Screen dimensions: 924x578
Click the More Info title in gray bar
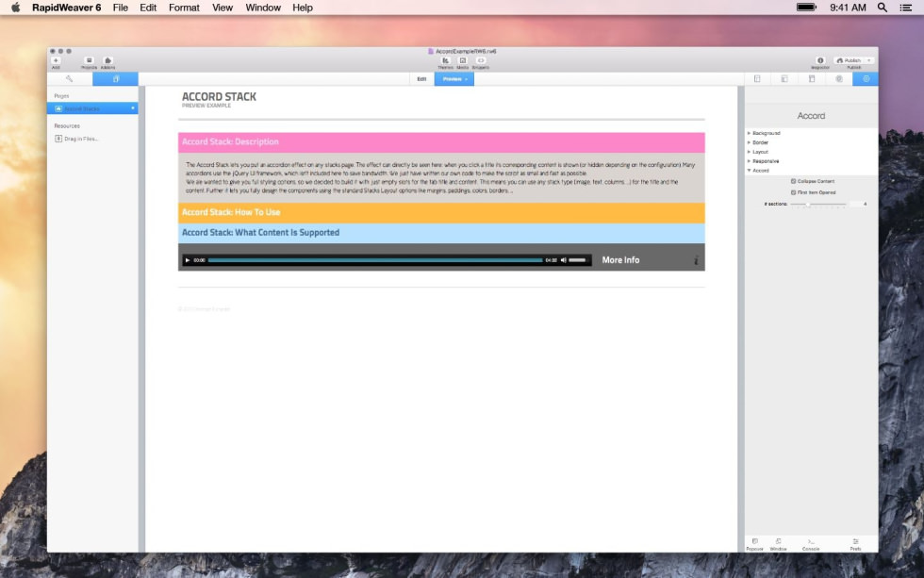pyautogui.click(x=620, y=260)
